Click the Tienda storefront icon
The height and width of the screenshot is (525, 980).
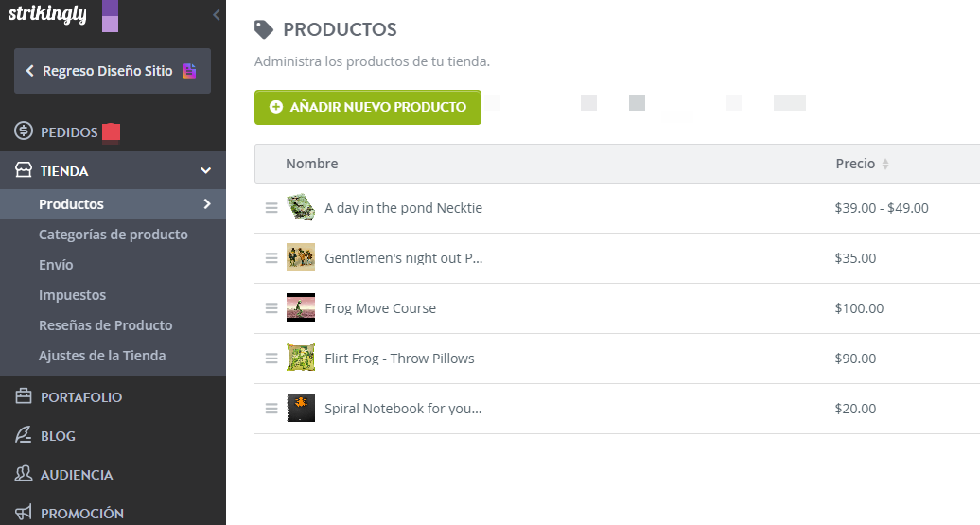point(24,170)
